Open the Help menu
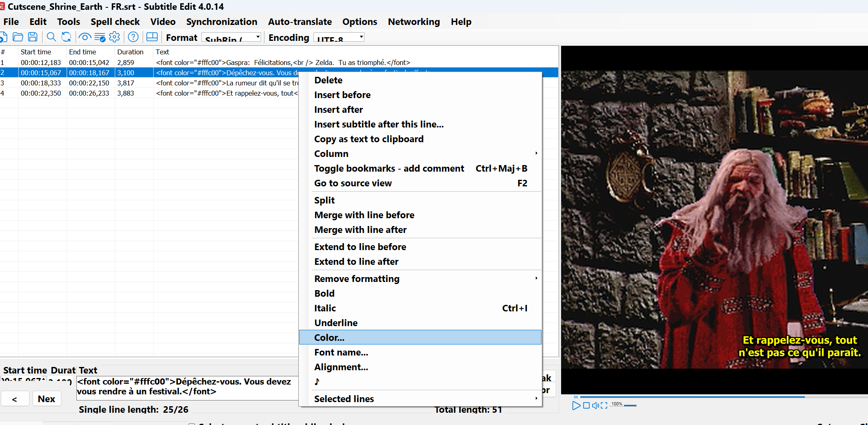 tap(461, 22)
